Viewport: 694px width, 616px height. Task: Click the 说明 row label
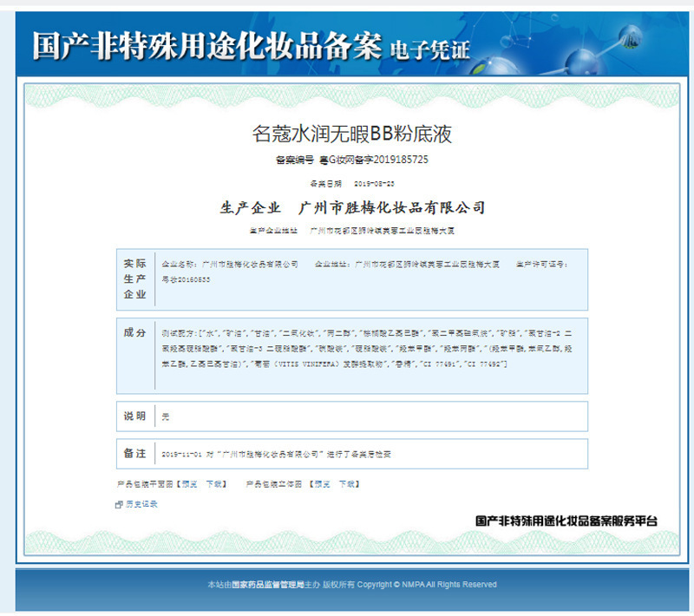[x=135, y=416]
